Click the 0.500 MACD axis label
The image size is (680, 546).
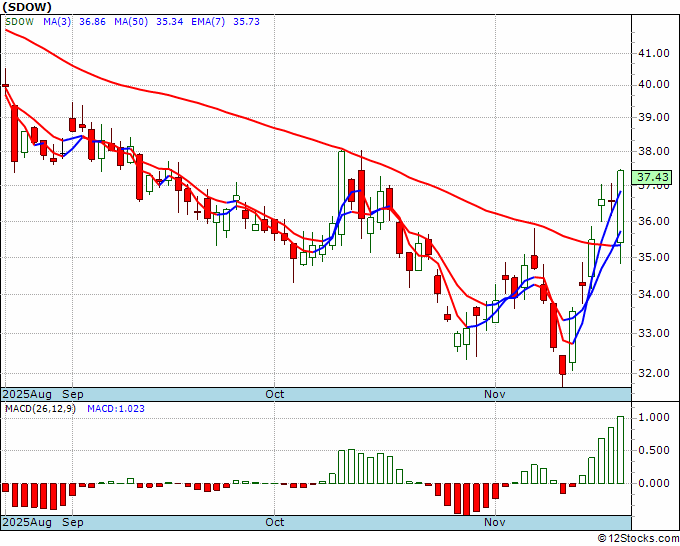(654, 450)
